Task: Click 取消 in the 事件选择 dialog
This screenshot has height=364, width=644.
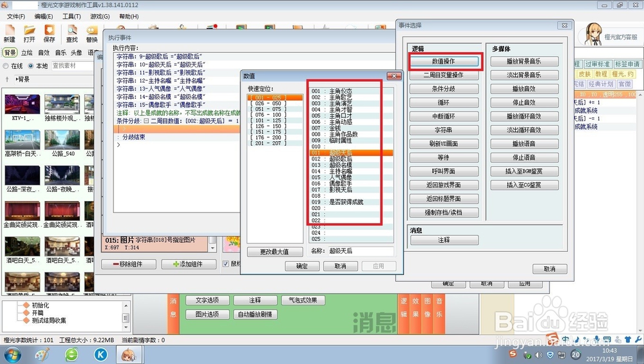Action: click(549, 269)
